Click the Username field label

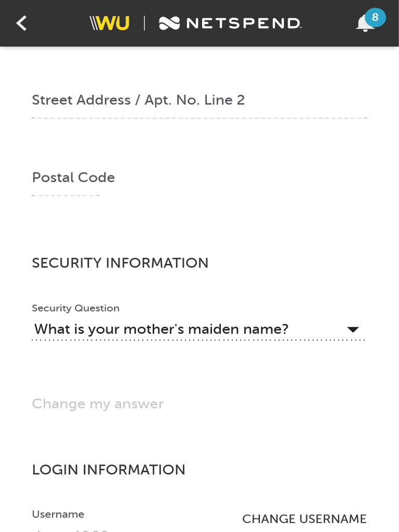(x=58, y=514)
